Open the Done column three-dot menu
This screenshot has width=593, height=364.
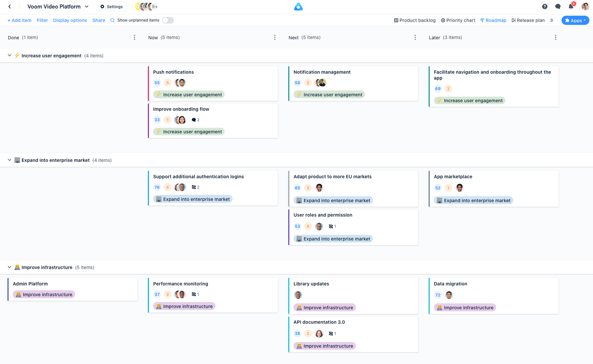pyautogui.click(x=134, y=37)
